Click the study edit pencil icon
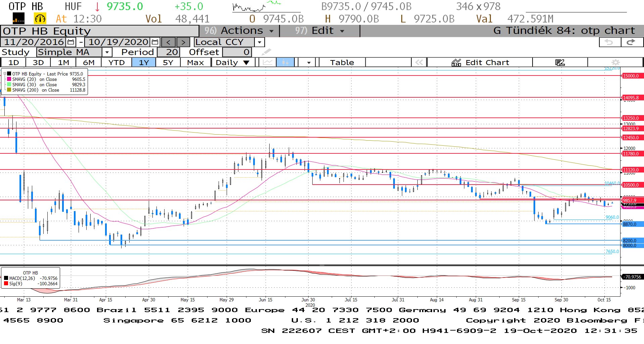This screenshot has width=644, height=344. (x=266, y=52)
